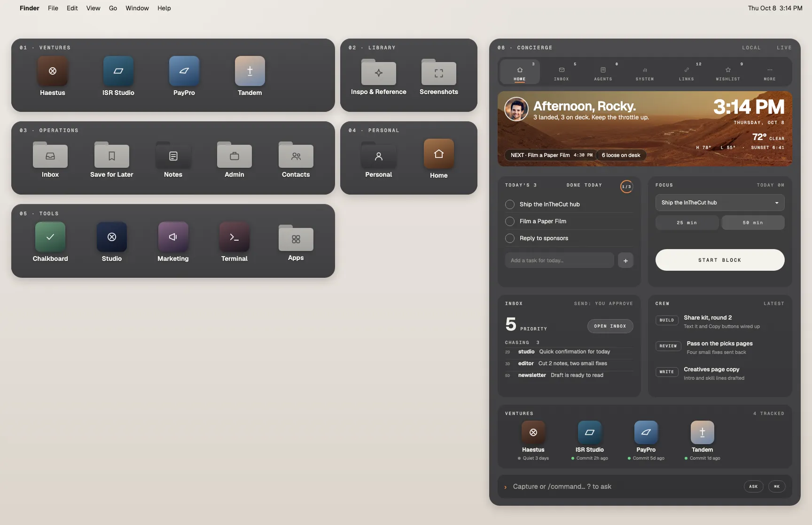
Task: Complete the Reply to sponsors task
Action: tap(510, 238)
